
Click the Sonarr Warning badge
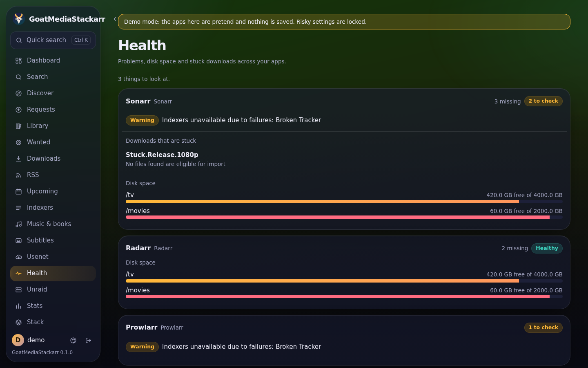(142, 120)
